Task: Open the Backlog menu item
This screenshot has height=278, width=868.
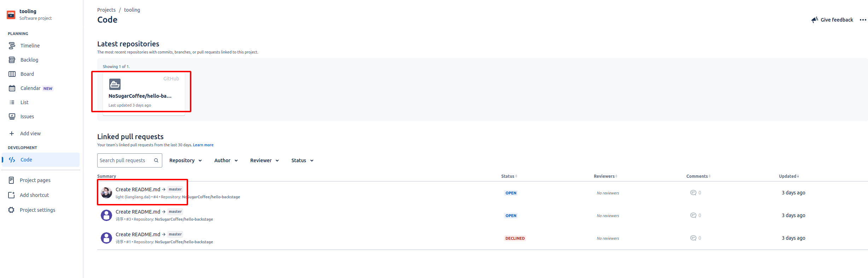Action: click(x=41, y=60)
